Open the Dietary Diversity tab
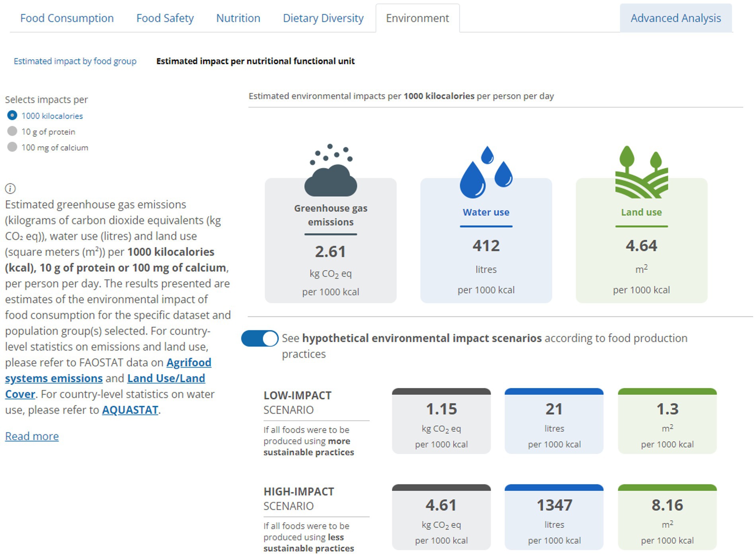 [x=323, y=18]
